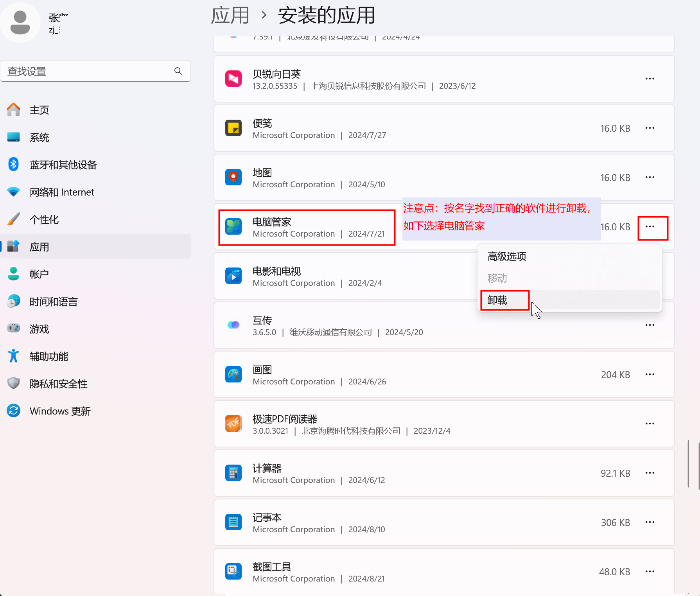The image size is (700, 596).
Task: Click the 记事本 notepad icon
Action: pyautogui.click(x=233, y=522)
